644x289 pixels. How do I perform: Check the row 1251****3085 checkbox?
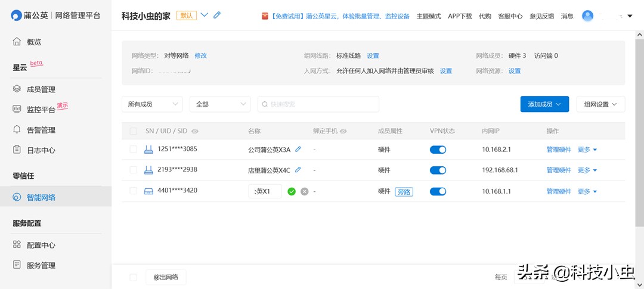coord(134,150)
